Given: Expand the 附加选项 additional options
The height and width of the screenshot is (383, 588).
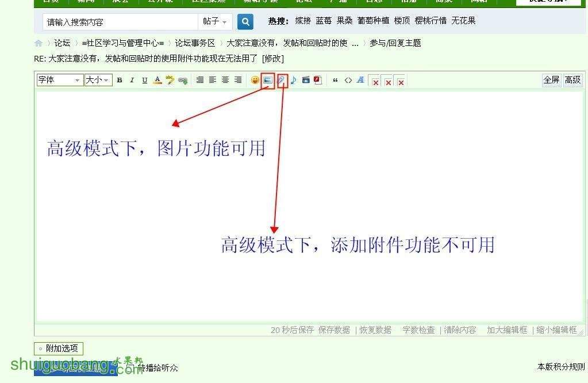Looking at the screenshot, I should point(59,348).
